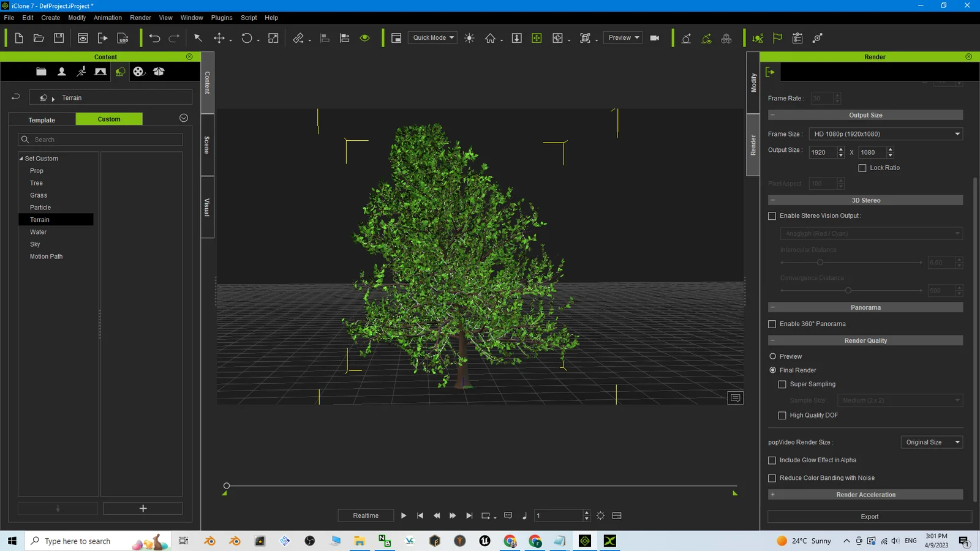Open the Animation menu
This screenshot has width=980, height=551.
click(108, 17)
